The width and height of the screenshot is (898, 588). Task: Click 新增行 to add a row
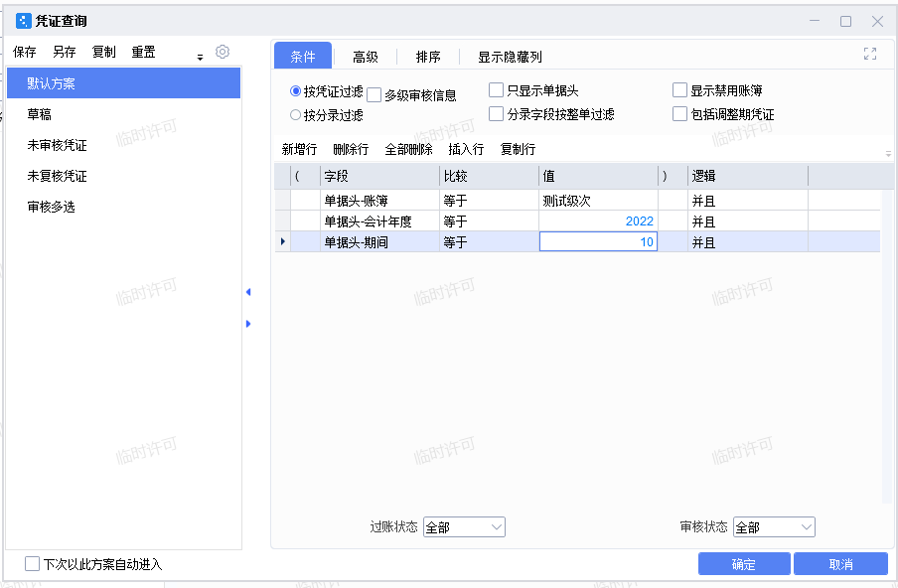pyautogui.click(x=299, y=150)
